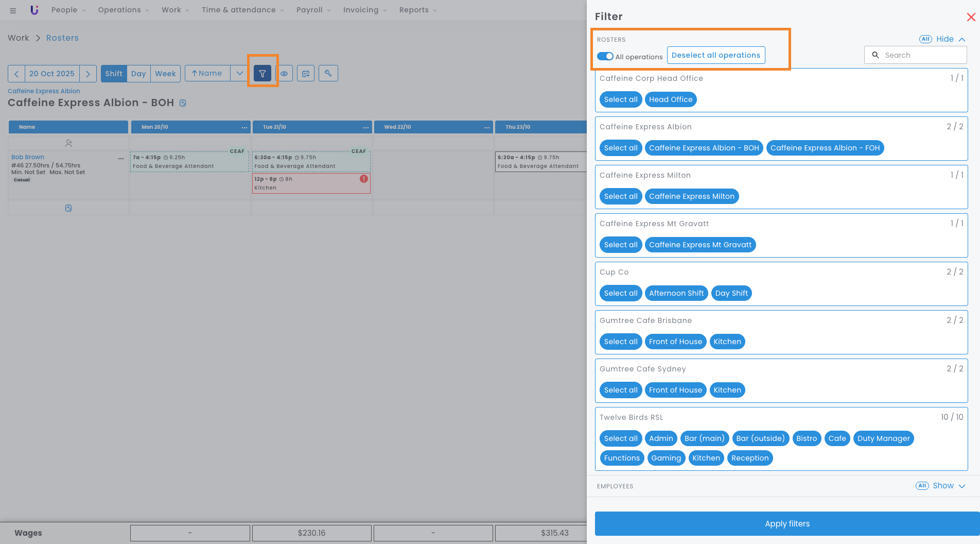
Task: Click the funnel filter icon
Action: point(262,74)
